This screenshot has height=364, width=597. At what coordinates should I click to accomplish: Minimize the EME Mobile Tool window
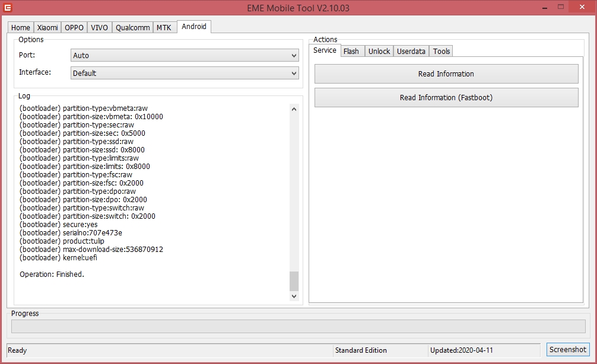click(x=545, y=8)
